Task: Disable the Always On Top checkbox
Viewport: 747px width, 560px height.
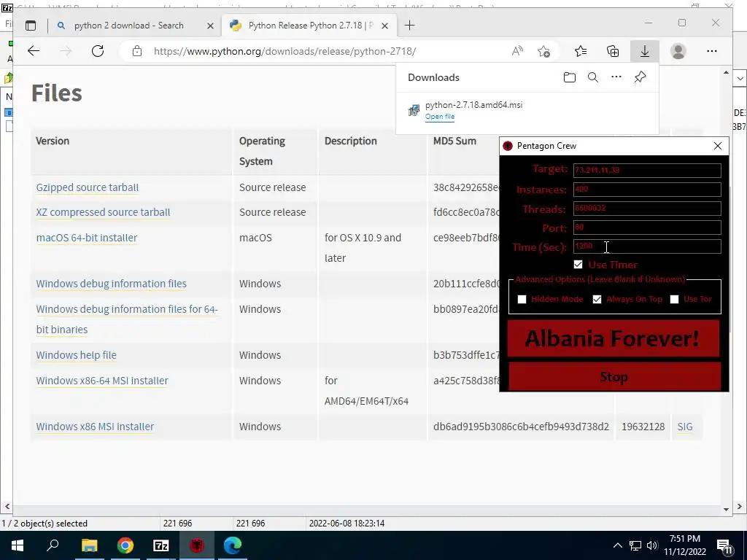Action: pyautogui.click(x=597, y=299)
